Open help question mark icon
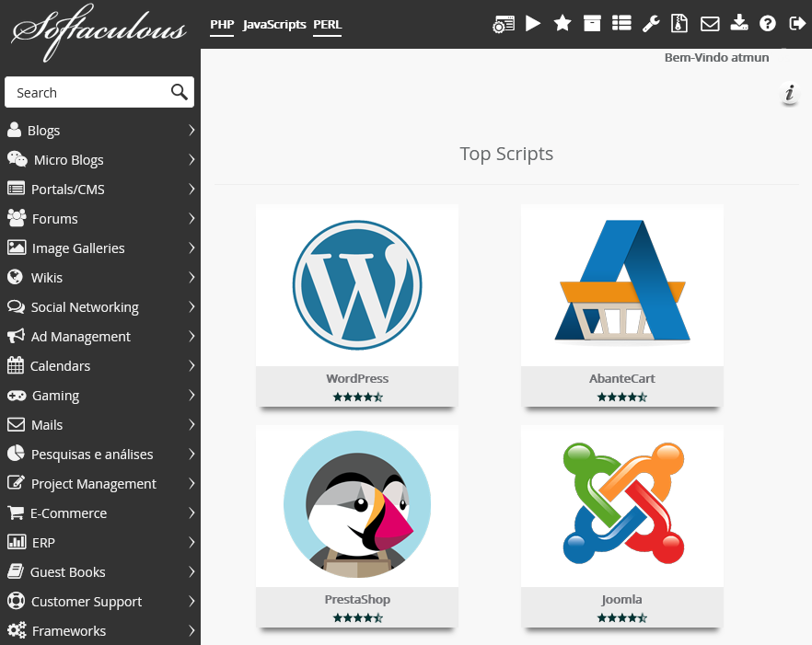 point(768,24)
